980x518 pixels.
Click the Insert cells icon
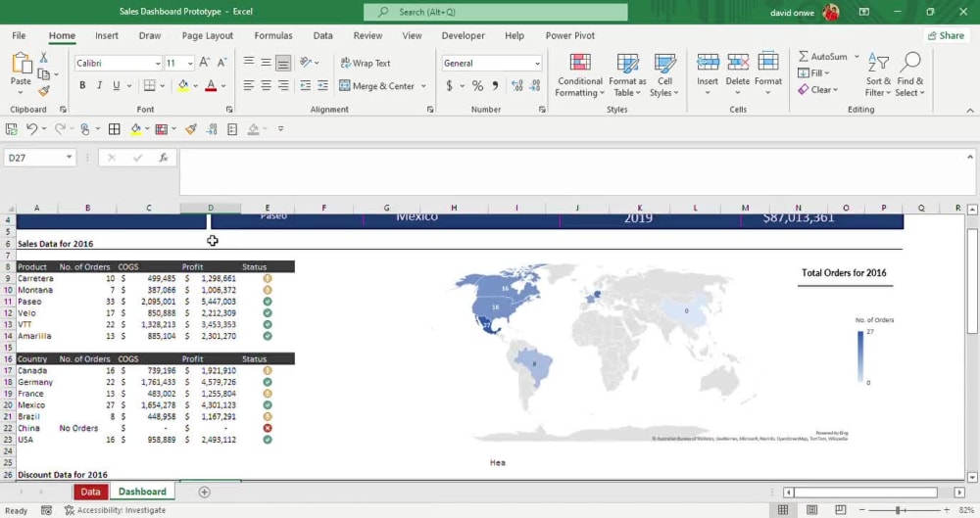[x=708, y=63]
